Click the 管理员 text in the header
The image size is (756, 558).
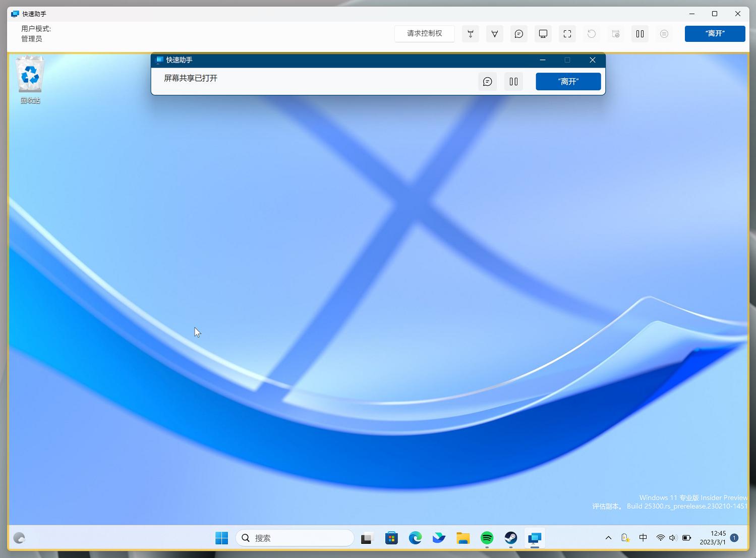(32, 39)
